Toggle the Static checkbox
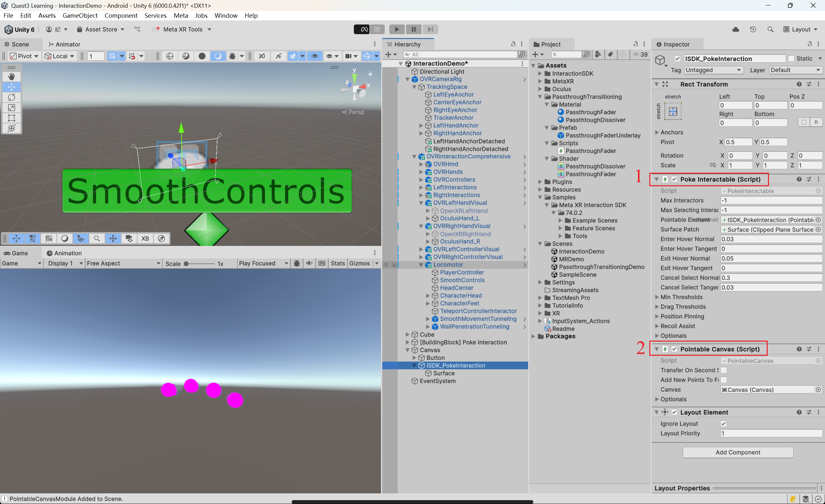 tap(791, 59)
